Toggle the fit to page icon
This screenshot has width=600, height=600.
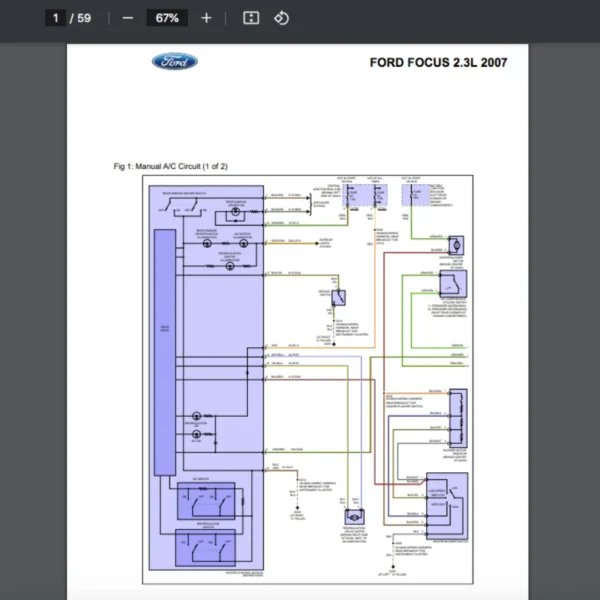coord(251,18)
